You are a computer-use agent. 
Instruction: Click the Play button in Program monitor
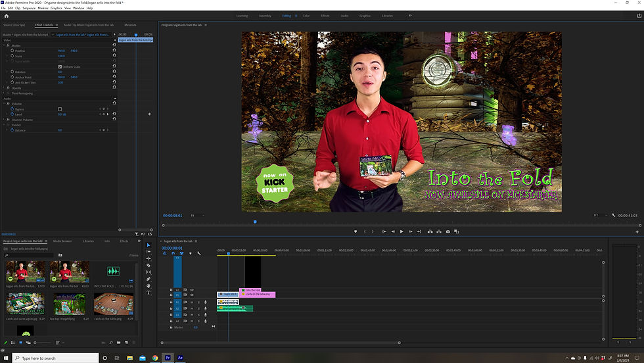402,231
